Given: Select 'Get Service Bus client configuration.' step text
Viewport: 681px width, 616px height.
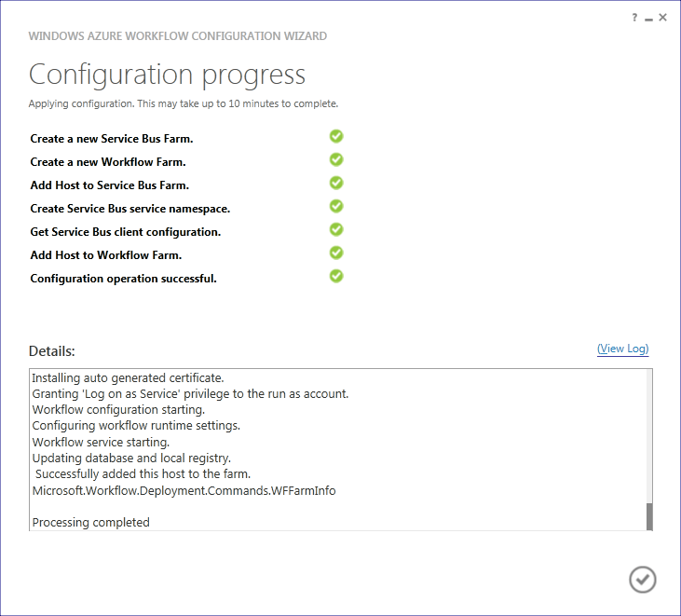Looking at the screenshot, I should (126, 232).
